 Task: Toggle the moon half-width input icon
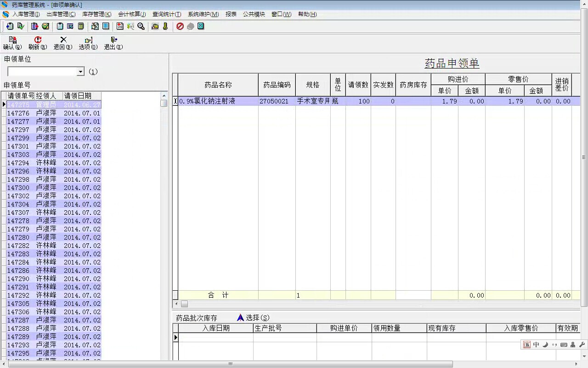point(545,345)
